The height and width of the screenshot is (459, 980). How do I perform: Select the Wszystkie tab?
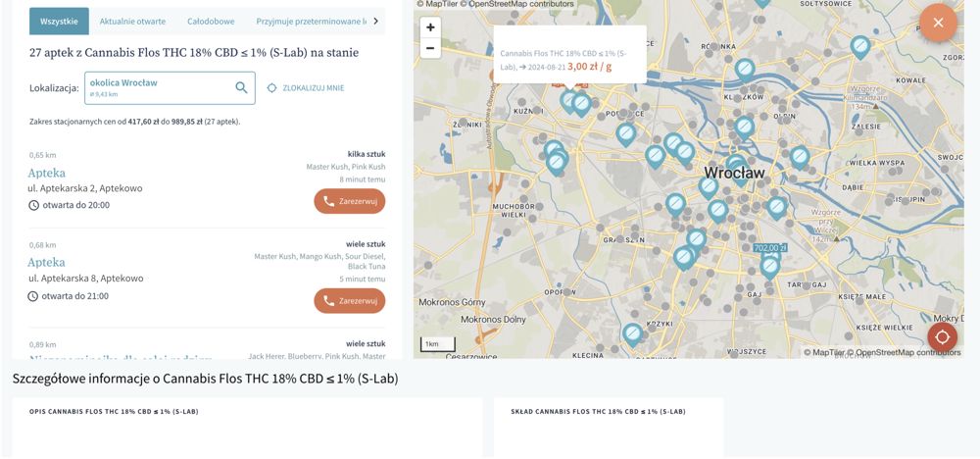coord(60,22)
